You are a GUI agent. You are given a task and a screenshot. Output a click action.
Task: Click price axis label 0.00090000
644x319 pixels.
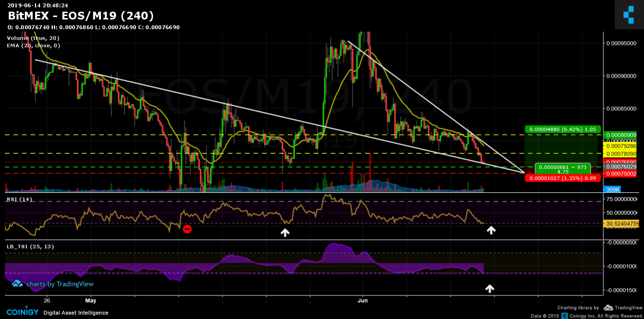coord(621,76)
